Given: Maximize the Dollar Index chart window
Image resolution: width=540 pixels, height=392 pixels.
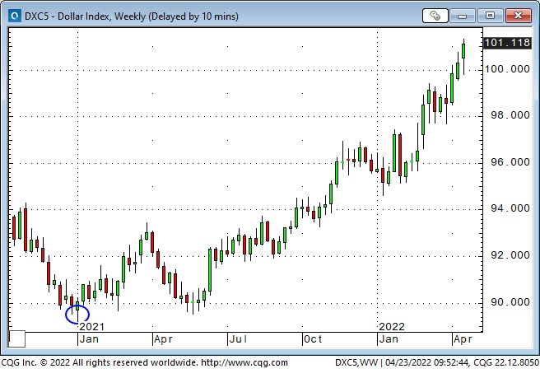Looking at the screenshot, I should tap(490, 16).
